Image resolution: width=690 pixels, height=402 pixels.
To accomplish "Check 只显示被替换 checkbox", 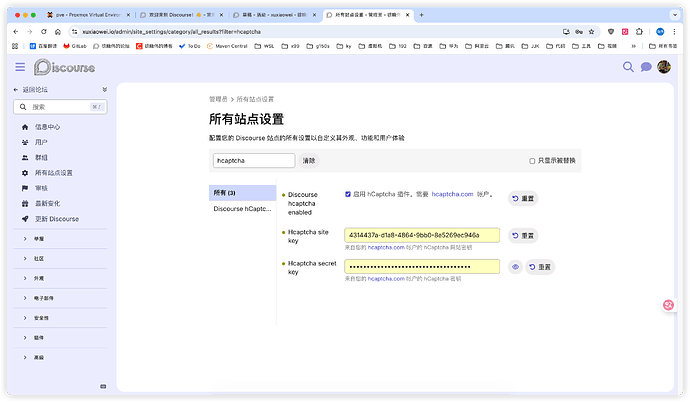I will click(x=532, y=160).
